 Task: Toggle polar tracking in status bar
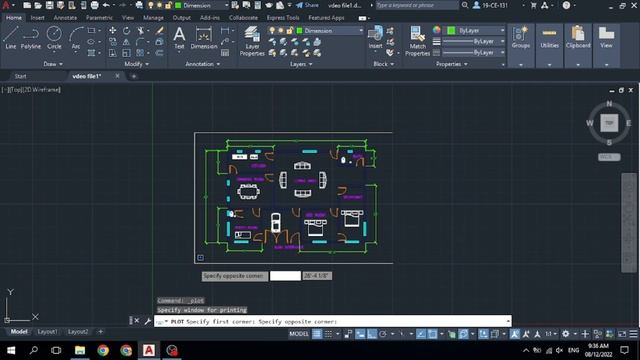tap(383, 334)
